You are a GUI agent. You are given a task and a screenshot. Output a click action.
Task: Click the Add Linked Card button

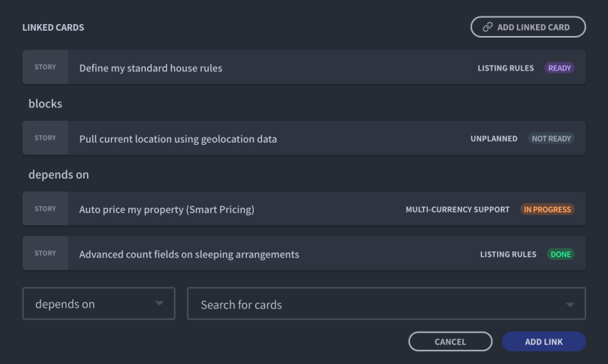click(x=528, y=27)
